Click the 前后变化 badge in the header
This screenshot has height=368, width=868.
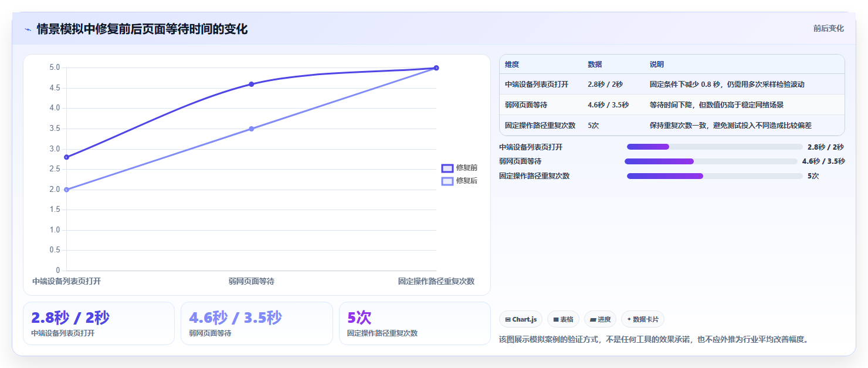(x=828, y=28)
